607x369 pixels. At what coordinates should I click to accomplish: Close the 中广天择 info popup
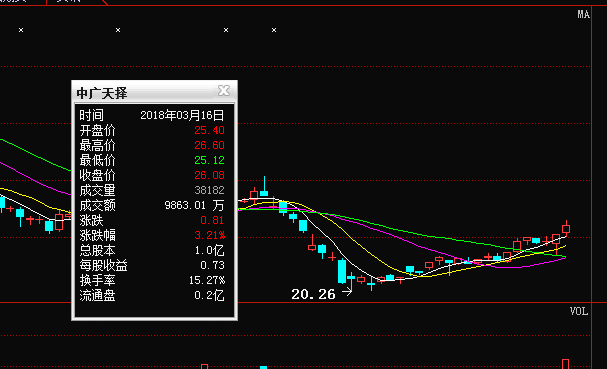click(224, 91)
